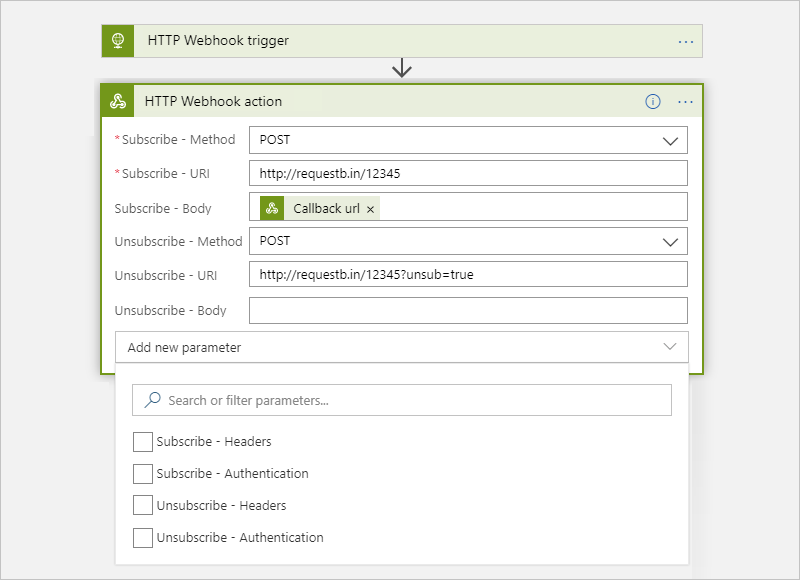
Task: Click the HTTP Webhook trigger globe icon
Action: (117, 41)
